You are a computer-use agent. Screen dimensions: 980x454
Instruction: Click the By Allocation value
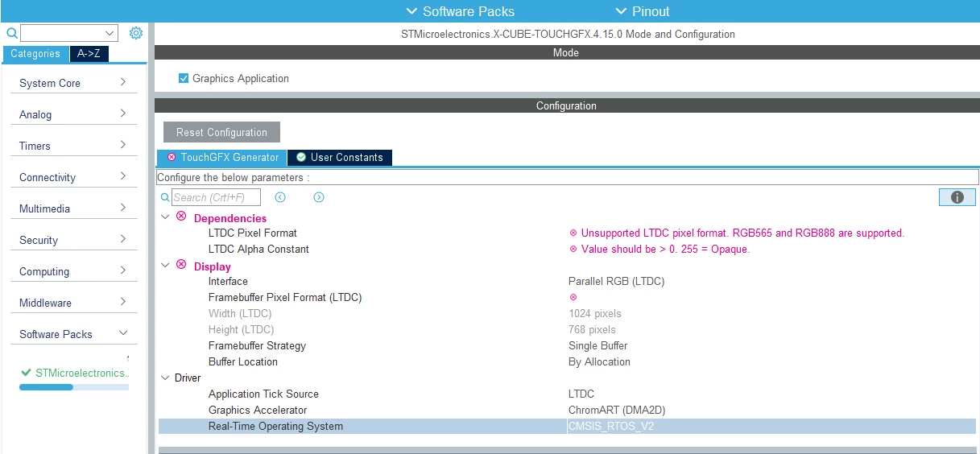click(599, 361)
